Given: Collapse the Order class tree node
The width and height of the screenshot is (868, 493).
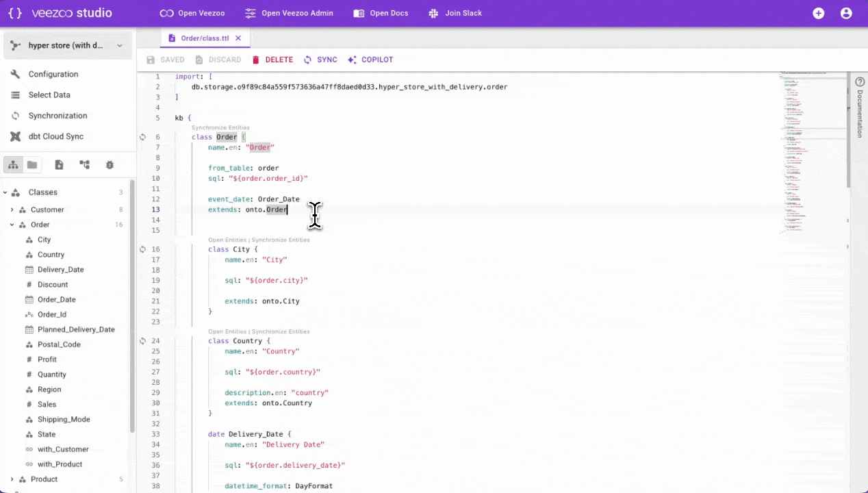Looking at the screenshot, I should (x=12, y=225).
